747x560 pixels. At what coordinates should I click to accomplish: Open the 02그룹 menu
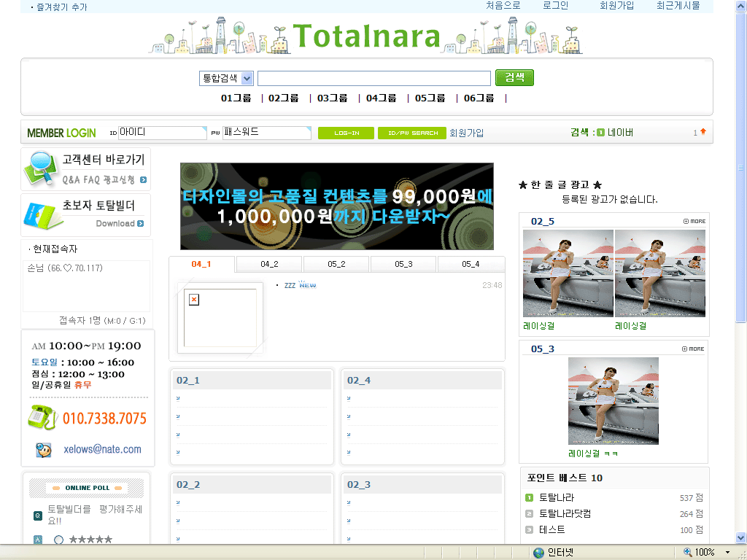tap(284, 98)
